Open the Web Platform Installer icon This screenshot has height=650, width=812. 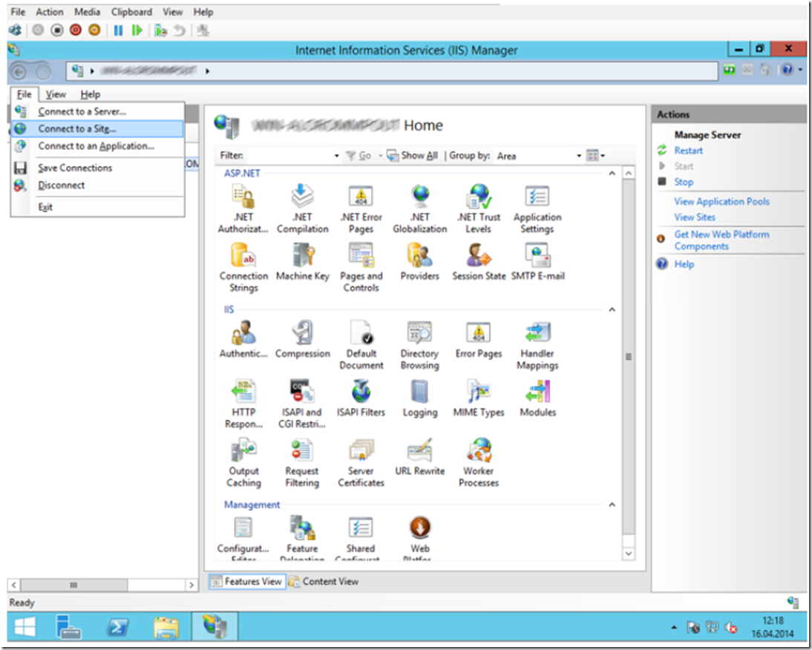[x=420, y=538]
